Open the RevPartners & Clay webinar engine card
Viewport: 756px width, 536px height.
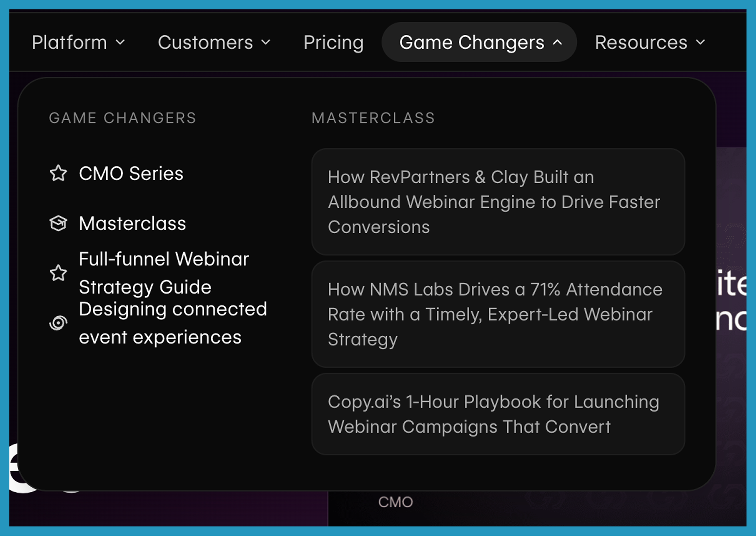coord(498,202)
